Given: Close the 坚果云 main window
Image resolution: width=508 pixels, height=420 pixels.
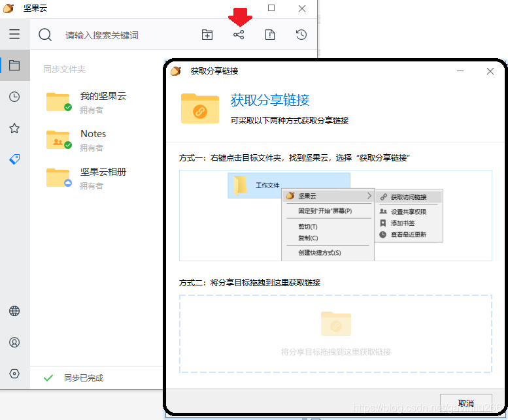Looking at the screenshot, I should pos(302,8).
